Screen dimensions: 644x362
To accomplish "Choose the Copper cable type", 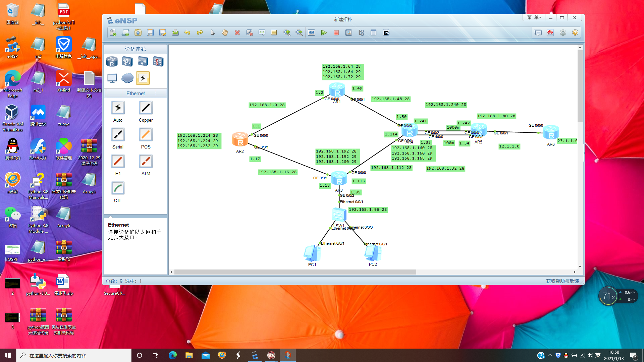I will tap(146, 108).
